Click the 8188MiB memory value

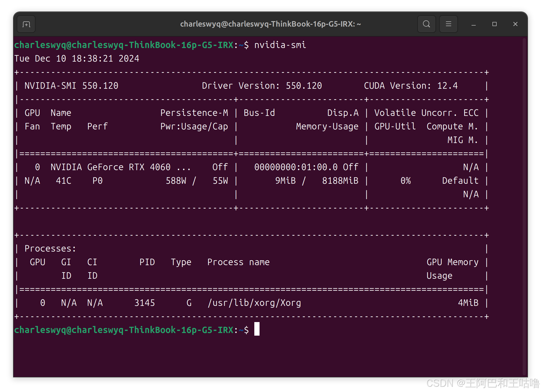(x=340, y=181)
